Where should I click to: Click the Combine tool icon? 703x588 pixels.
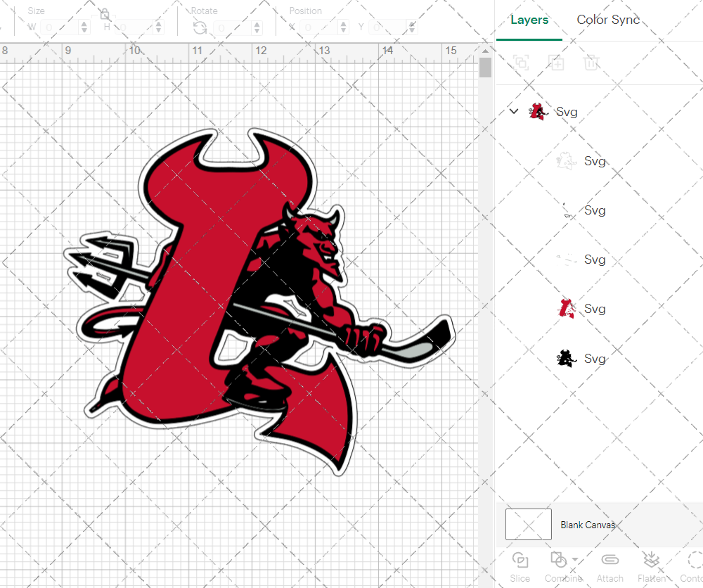click(558, 560)
